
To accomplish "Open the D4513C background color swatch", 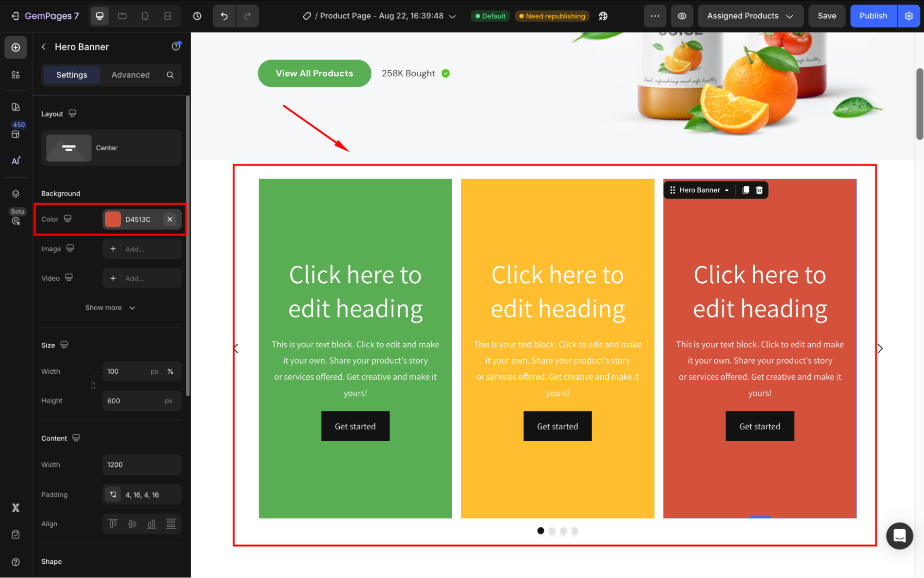I will click(x=113, y=219).
